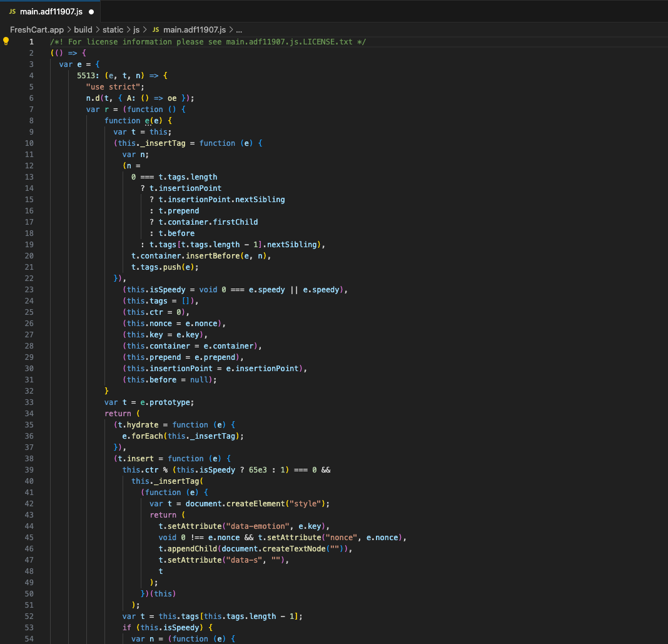Click "5513:" module key on line 4

pyautogui.click(x=88, y=76)
